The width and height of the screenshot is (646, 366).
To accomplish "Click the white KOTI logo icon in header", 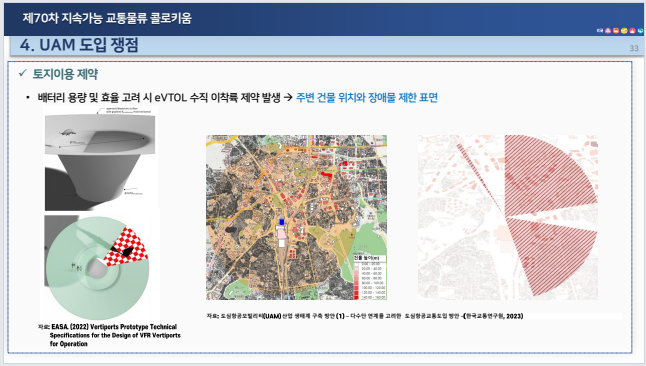I will [x=600, y=30].
